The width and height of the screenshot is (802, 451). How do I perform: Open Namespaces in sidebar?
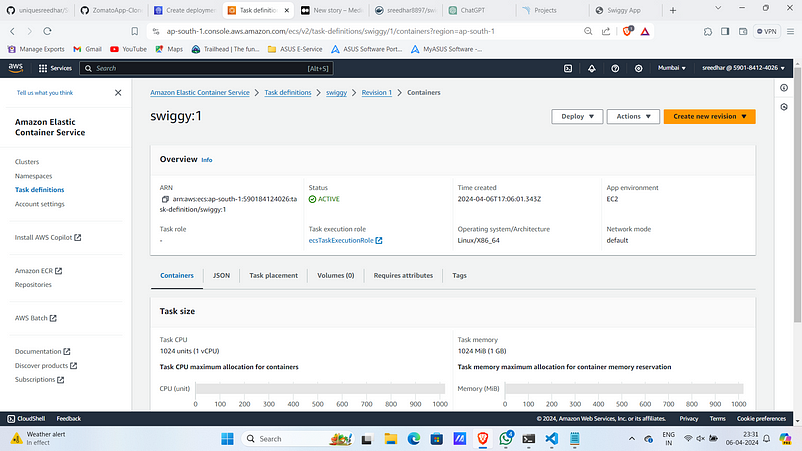pos(33,176)
